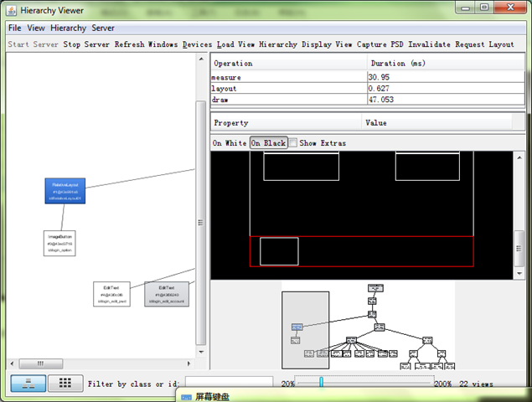Switch to tree hierarchy view icon
This screenshot has width=532, height=402.
(x=28, y=384)
